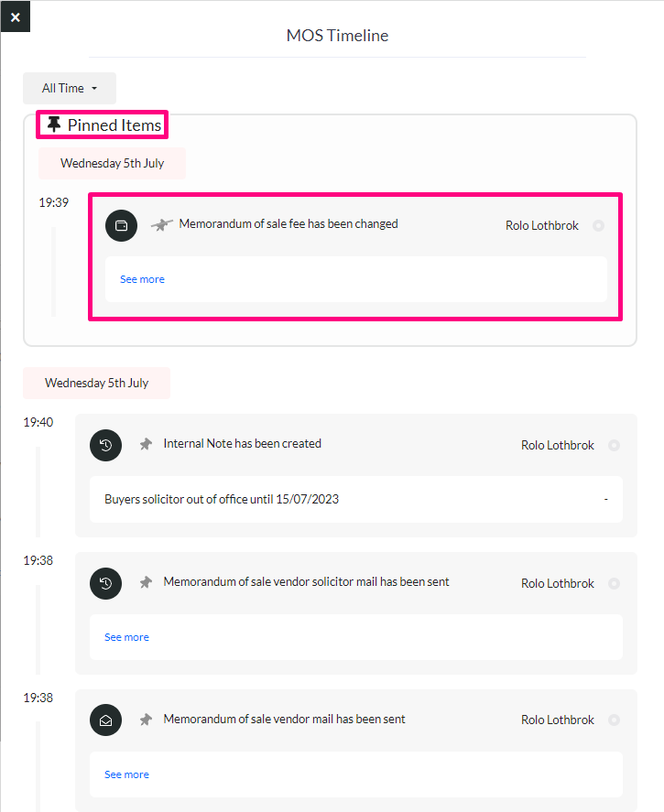Expand See more under vendor mail has been sent
The image size is (664, 812).
click(127, 774)
